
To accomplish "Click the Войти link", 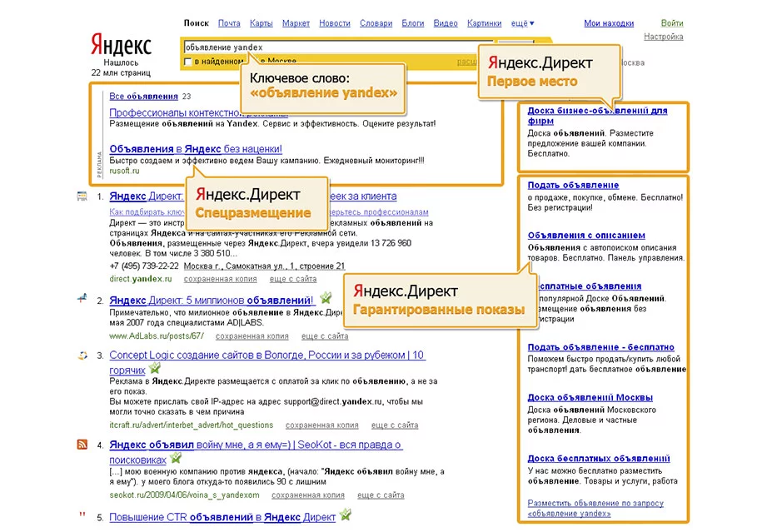I will (x=672, y=23).
